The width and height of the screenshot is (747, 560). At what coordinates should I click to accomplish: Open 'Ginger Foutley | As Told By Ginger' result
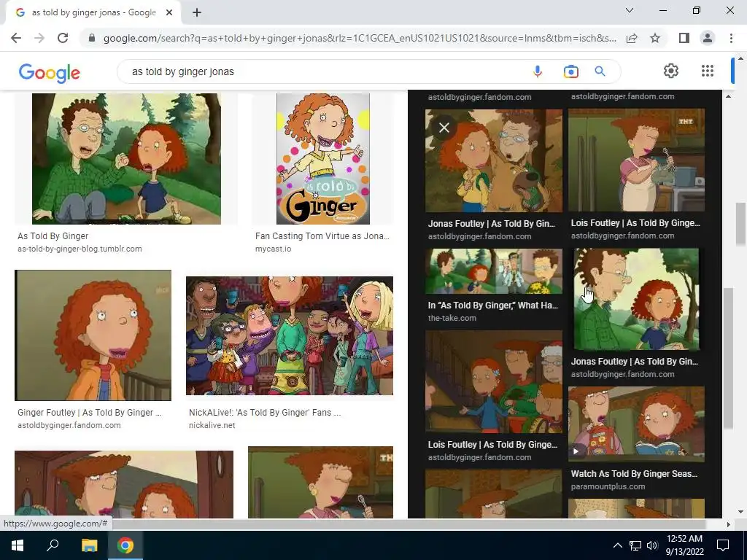click(x=89, y=413)
